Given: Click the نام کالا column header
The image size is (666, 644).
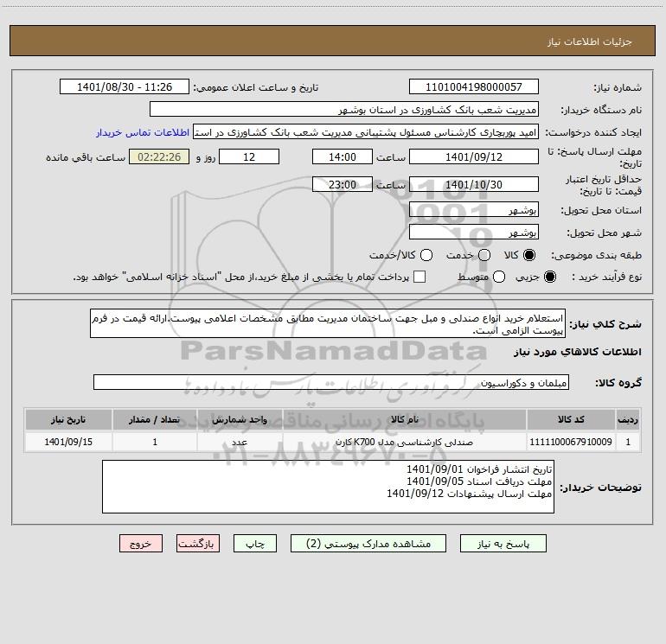Looking at the screenshot, I should [x=405, y=419].
